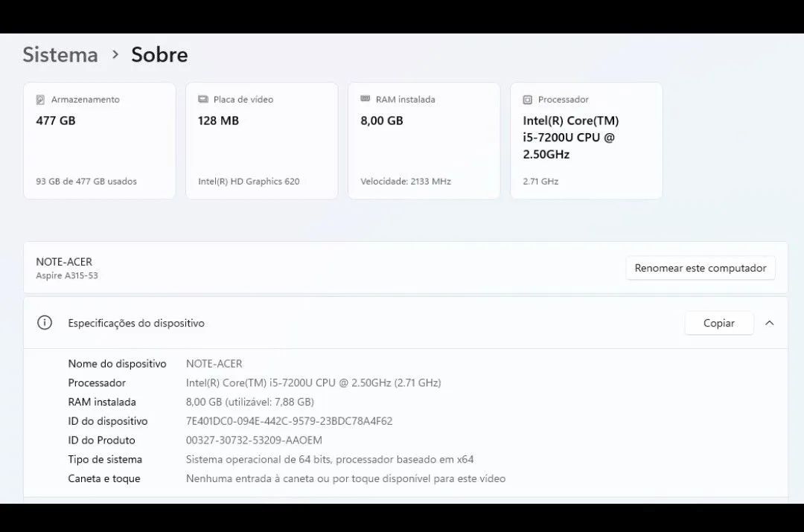Click the Especificações do dispositivo header label
The image size is (804, 532).
136,323
